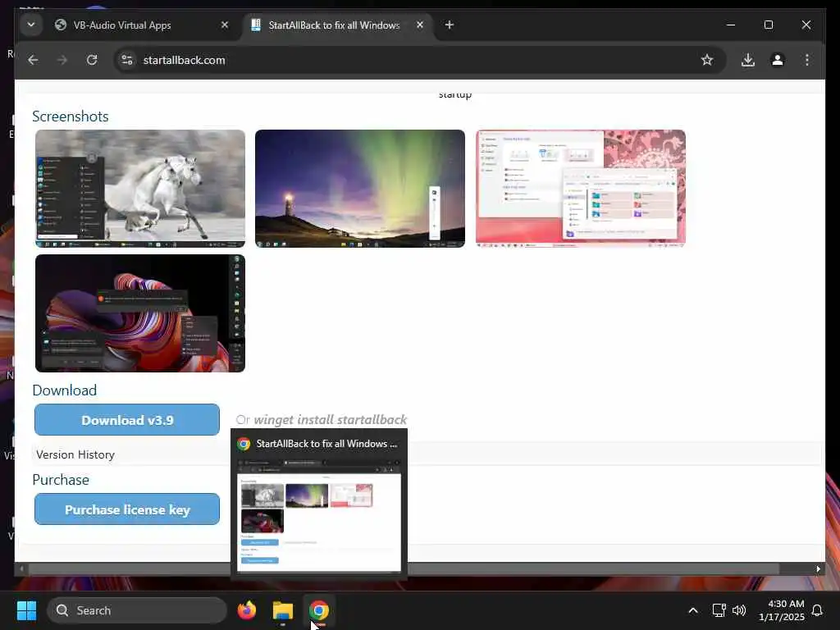
Task: Open the Version History link
Action: 75,454
